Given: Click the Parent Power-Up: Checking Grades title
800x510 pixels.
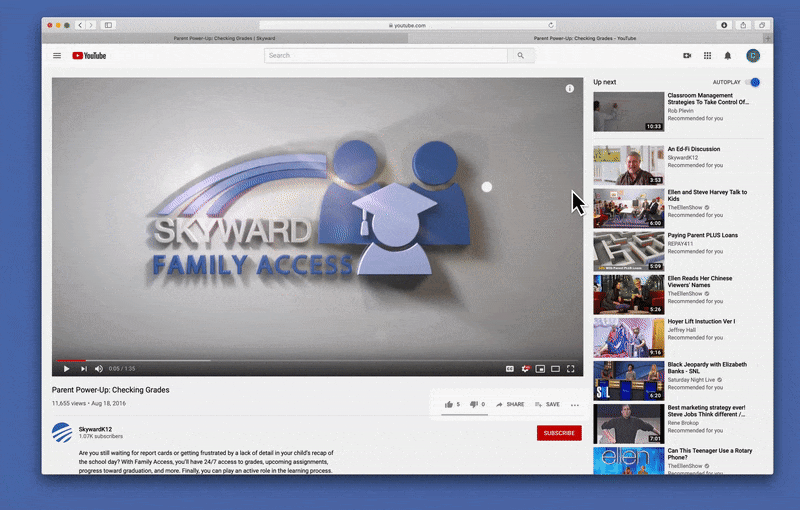Looking at the screenshot, I should 111,390.
